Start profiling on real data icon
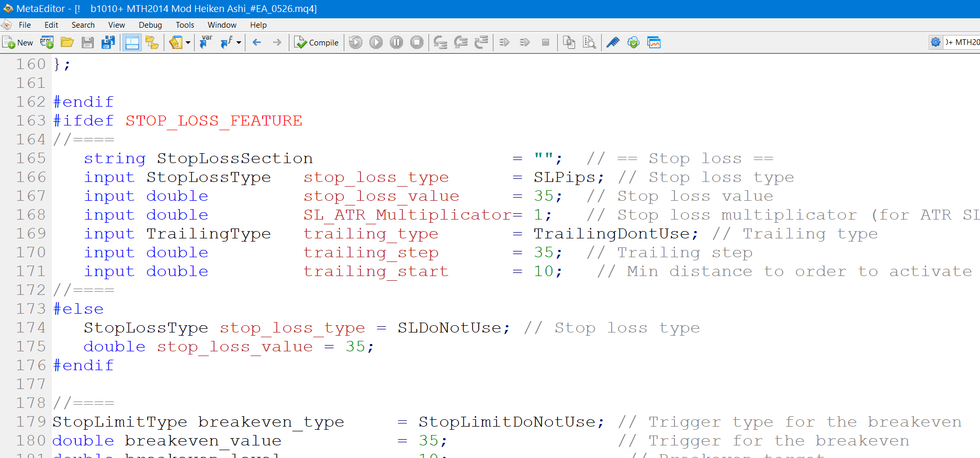 504,42
